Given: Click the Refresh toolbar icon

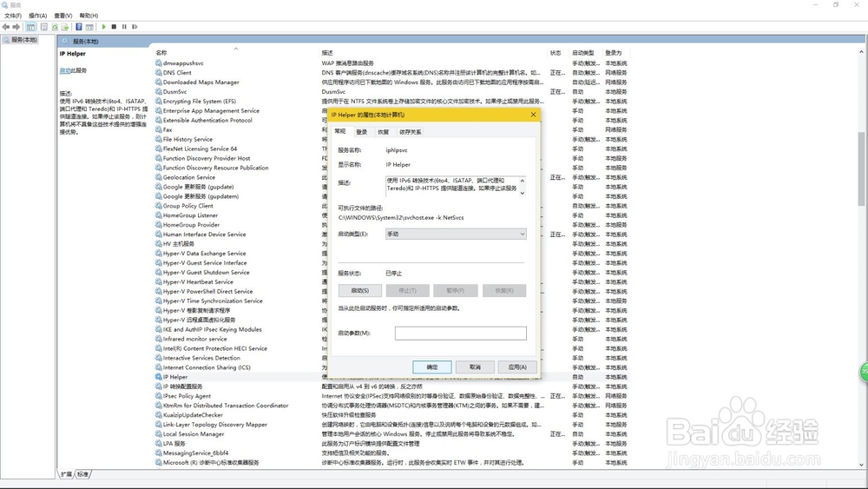Looking at the screenshot, I should pyautogui.click(x=55, y=27).
